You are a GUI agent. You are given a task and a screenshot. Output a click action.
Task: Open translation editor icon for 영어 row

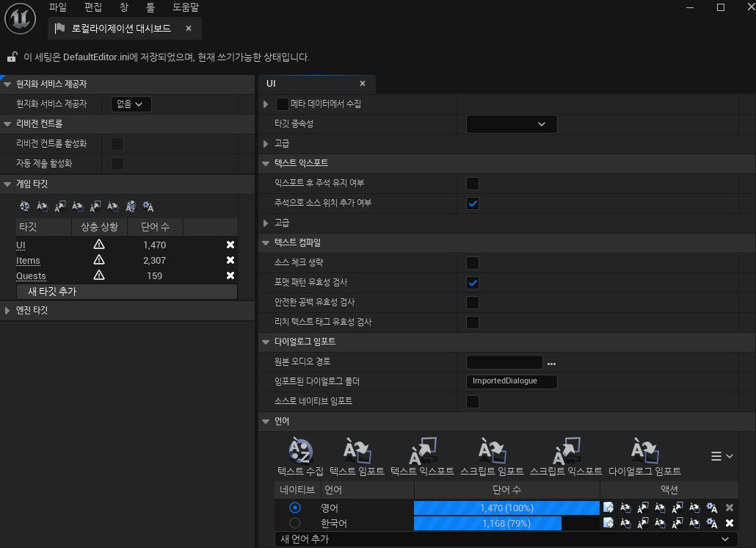608,508
